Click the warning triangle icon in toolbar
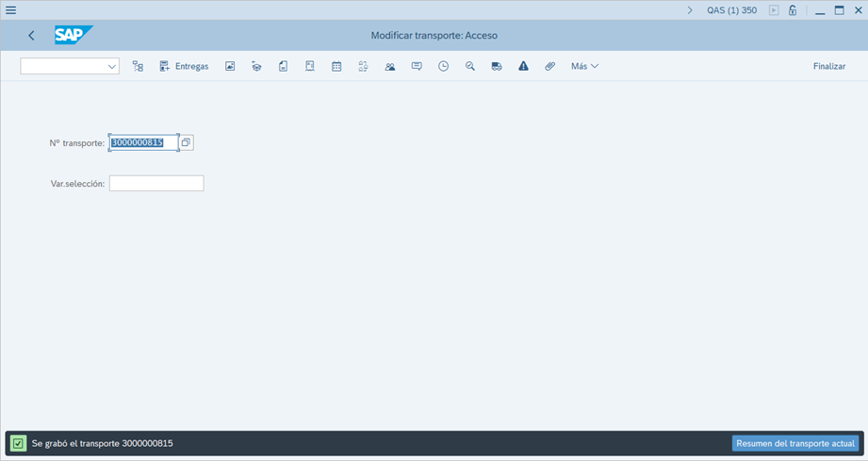The width and height of the screenshot is (868, 461). pos(523,66)
